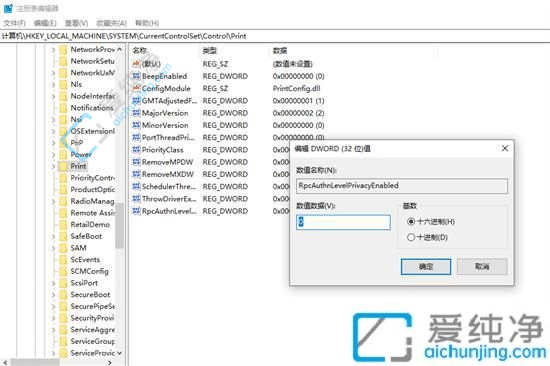Image resolution: width=550 pixels, height=366 pixels.
Task: Open the 编辑(E) menu
Action: pos(45,23)
